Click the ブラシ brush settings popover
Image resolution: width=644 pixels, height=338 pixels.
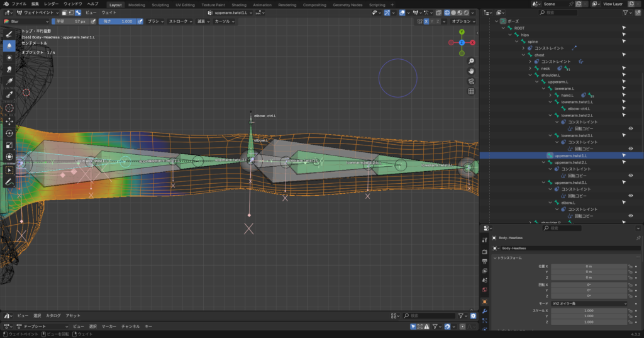155,21
